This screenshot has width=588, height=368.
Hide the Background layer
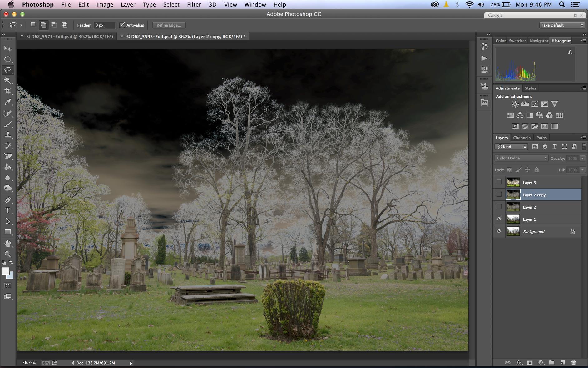click(499, 231)
